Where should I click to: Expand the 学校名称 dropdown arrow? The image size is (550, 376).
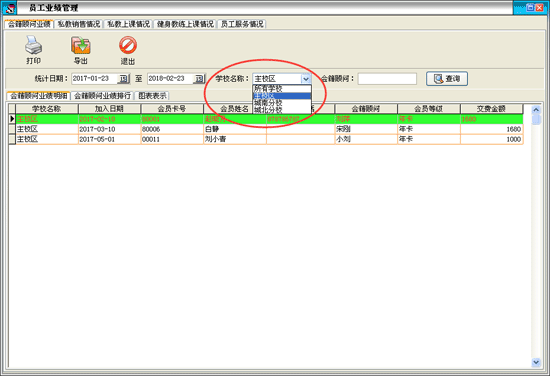(x=306, y=79)
